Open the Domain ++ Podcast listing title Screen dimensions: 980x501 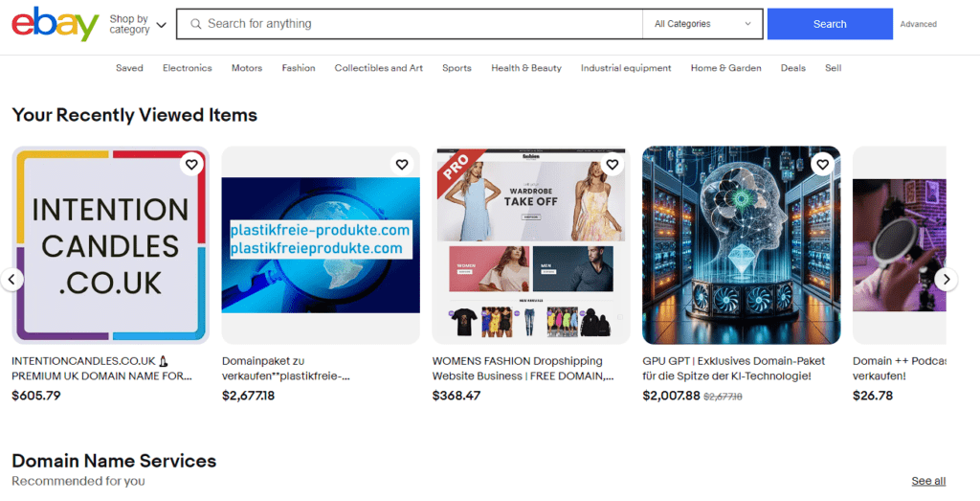[900, 369]
